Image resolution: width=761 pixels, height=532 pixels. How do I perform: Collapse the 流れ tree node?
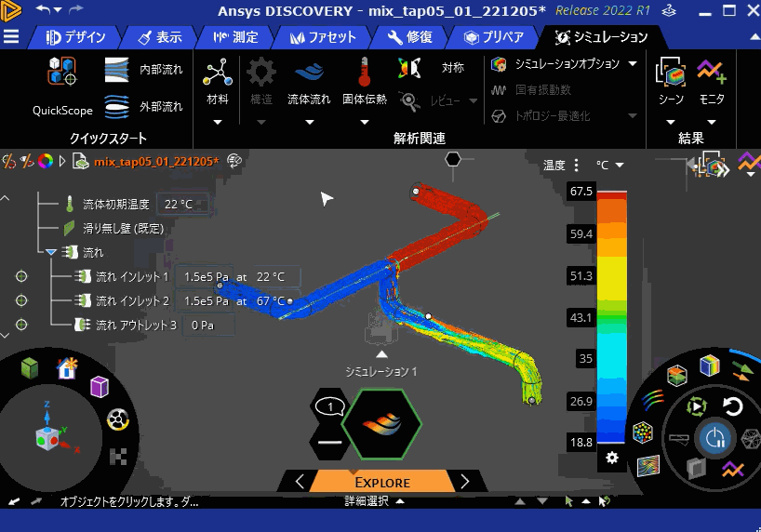(x=51, y=252)
